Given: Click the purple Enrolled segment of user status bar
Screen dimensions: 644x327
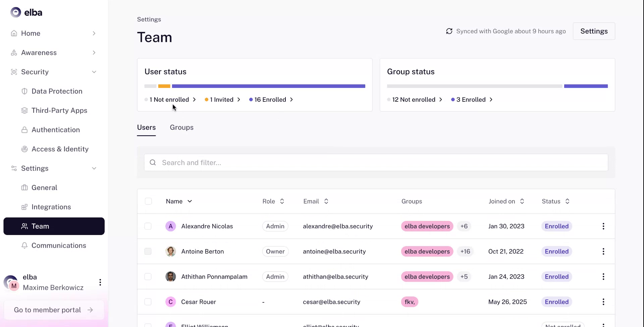Looking at the screenshot, I should tap(268, 86).
